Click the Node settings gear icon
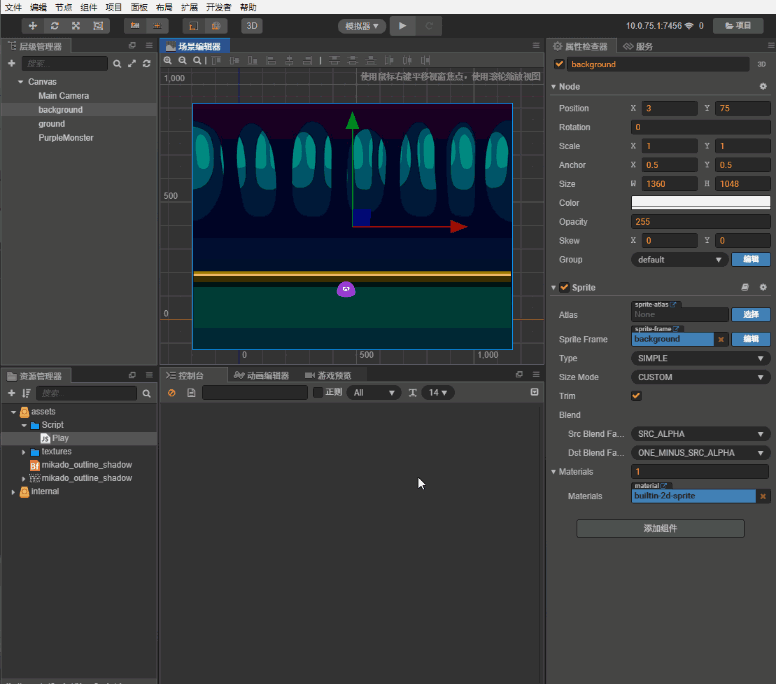This screenshot has width=776, height=684. (x=763, y=87)
